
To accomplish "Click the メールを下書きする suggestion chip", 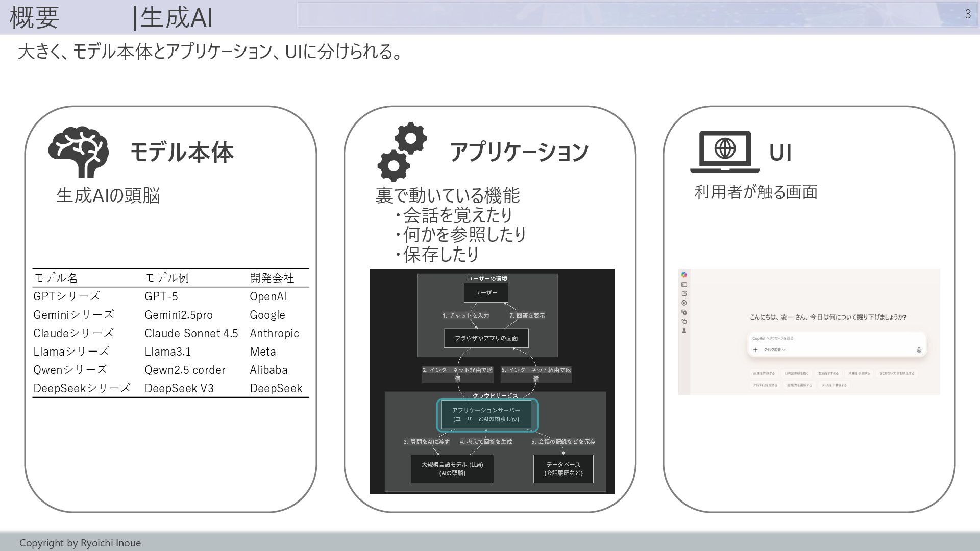I will [x=834, y=385].
